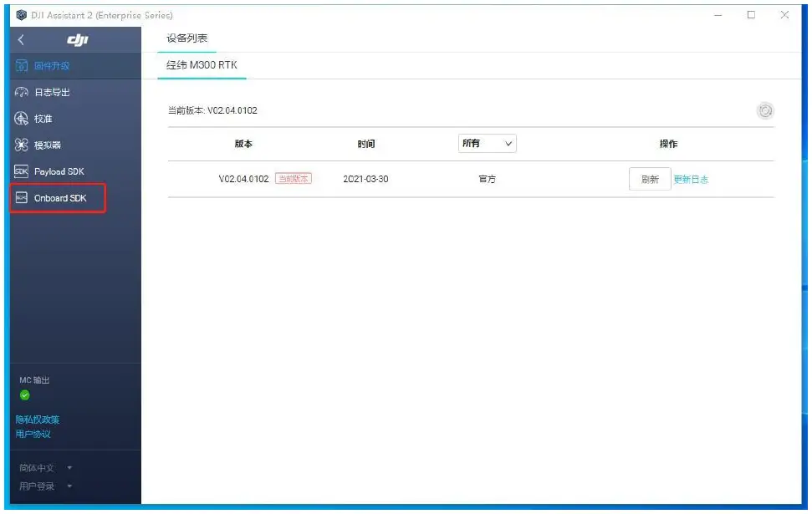Click the back arrow beside the DJI logo
The image size is (812, 514).
[18, 38]
